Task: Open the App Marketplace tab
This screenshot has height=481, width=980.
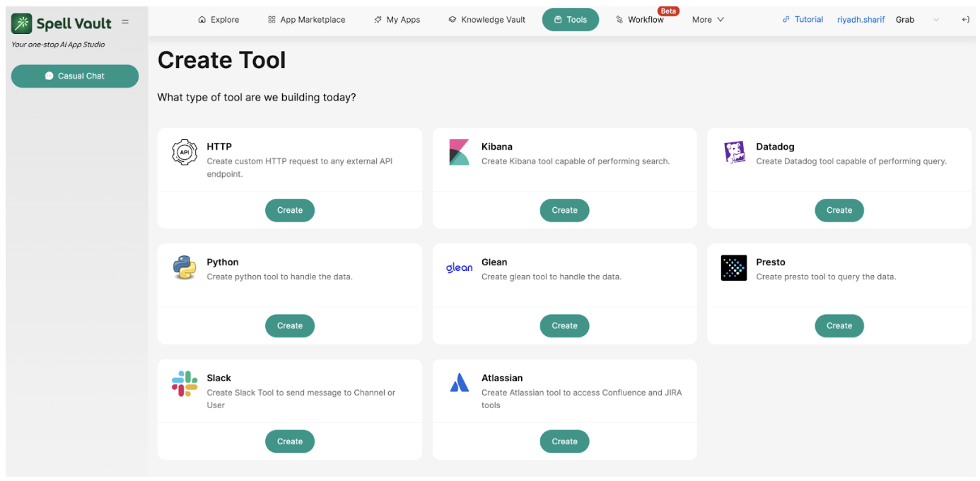Action: [x=306, y=20]
